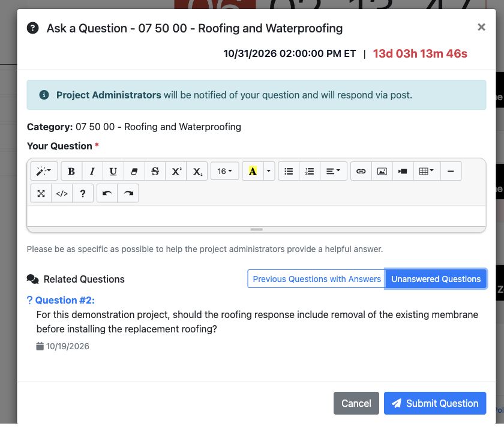Insert a picture using the image icon
The width and height of the screenshot is (504, 432).
(x=382, y=171)
